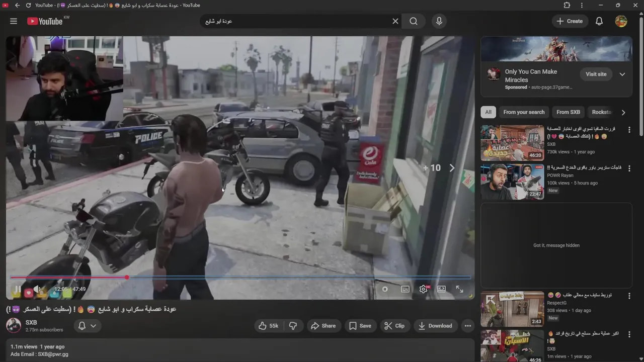Show more filter chips arrow
This screenshot has width=644, height=362.
pyautogui.click(x=623, y=112)
